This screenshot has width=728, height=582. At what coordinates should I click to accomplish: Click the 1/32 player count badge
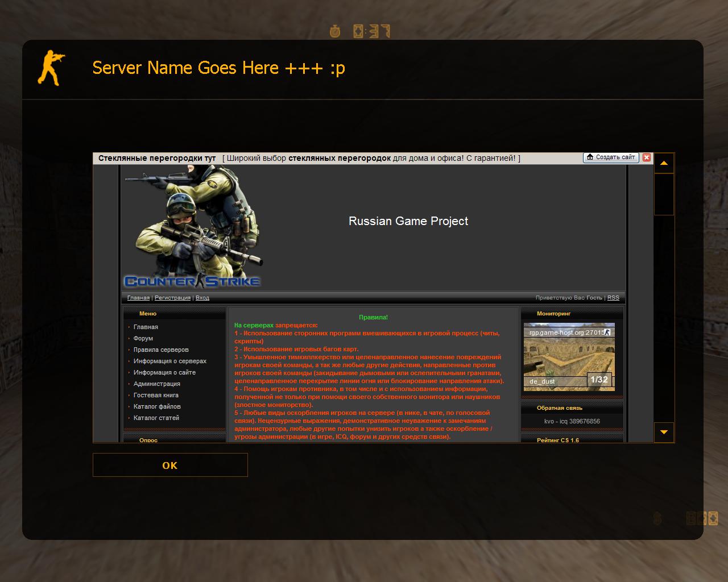point(599,380)
